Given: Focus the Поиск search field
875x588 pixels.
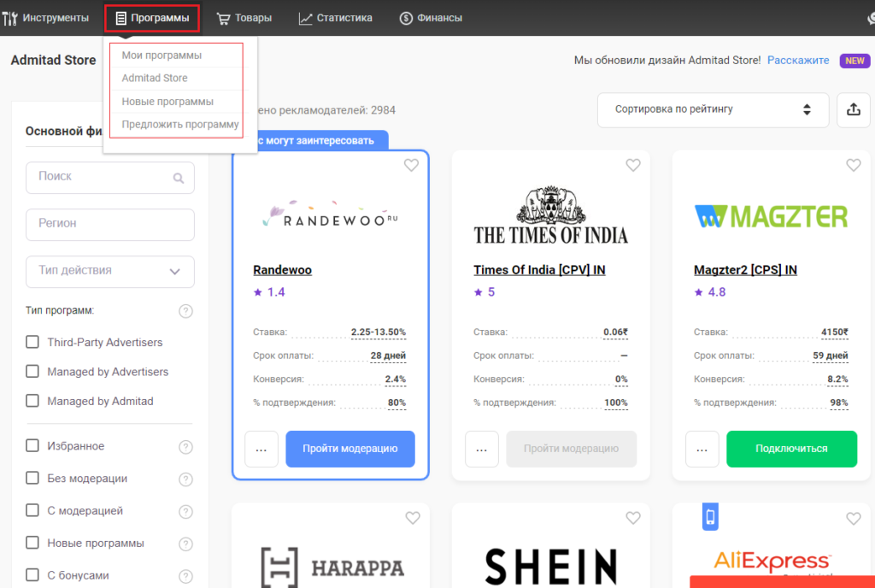Looking at the screenshot, I should point(110,178).
